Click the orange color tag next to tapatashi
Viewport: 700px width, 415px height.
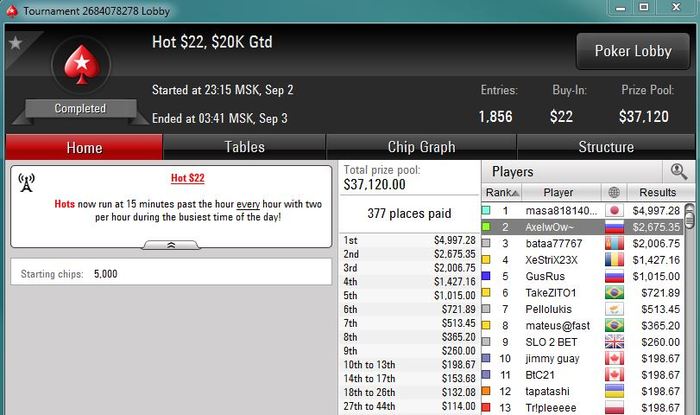pos(486,391)
